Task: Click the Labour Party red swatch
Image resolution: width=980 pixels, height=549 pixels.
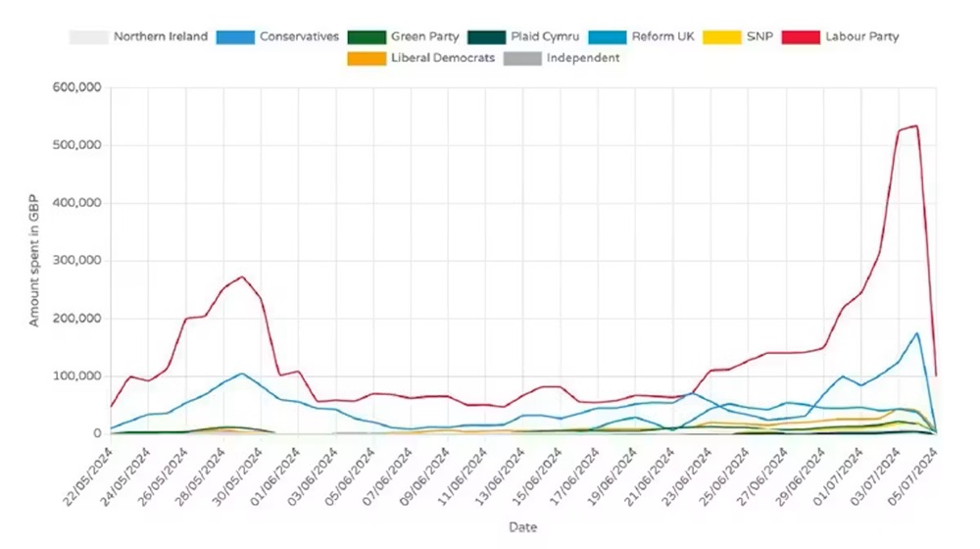Action: [x=803, y=37]
